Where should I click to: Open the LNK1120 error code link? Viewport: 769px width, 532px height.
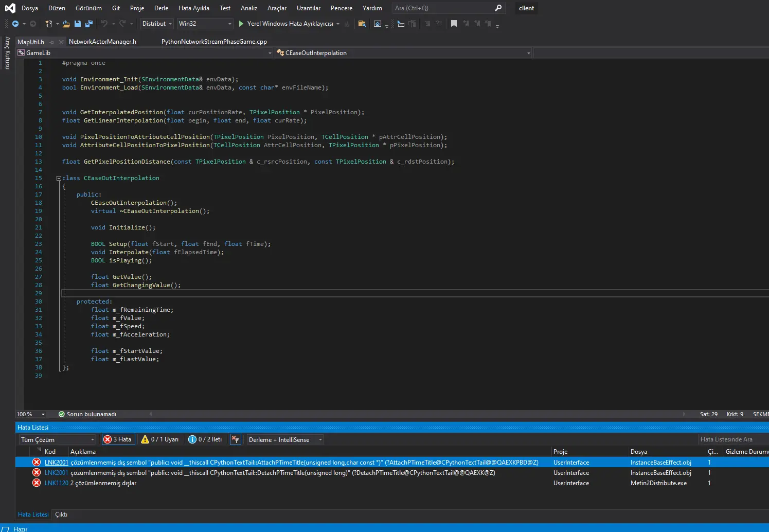click(x=56, y=483)
